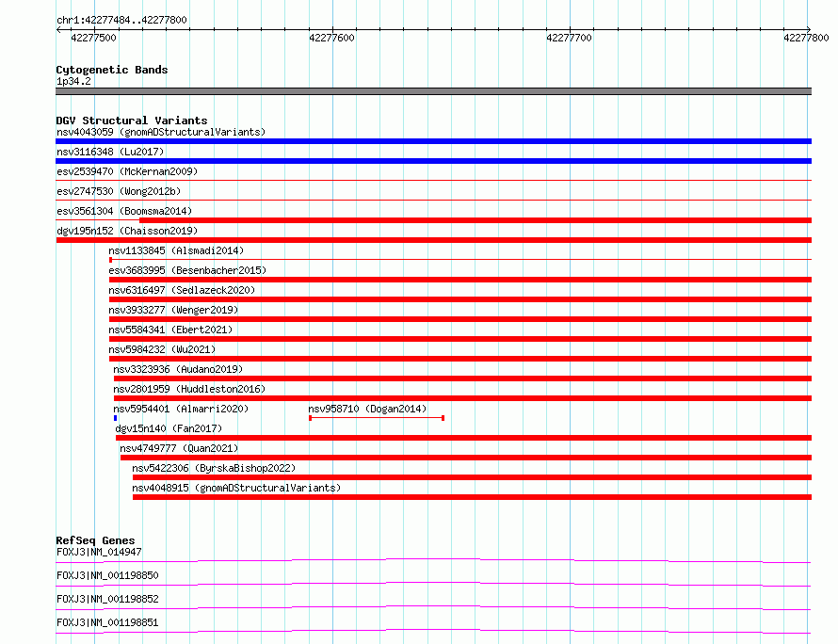Screen dimensions: 838x644
Task: Click the blue bar under nsv4043059
Action: click(433, 141)
